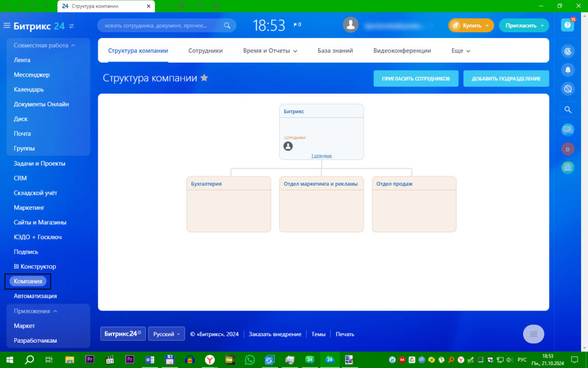Toggle the left menu hamburger icon

point(7,25)
